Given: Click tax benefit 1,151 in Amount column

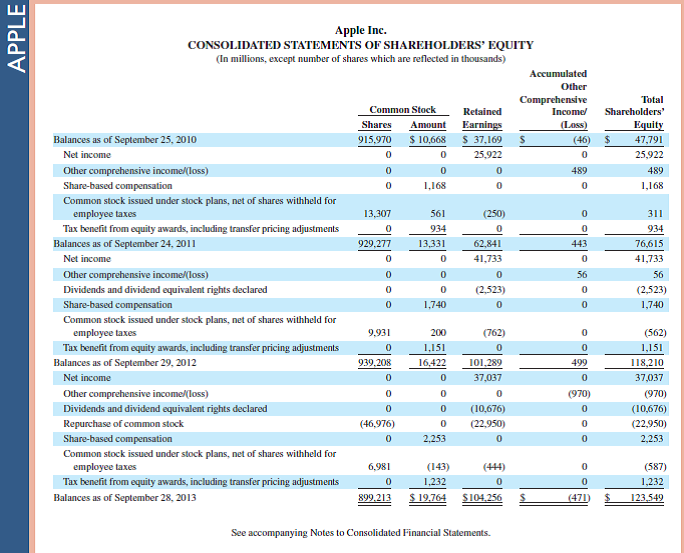Looking at the screenshot, I should [x=434, y=348].
